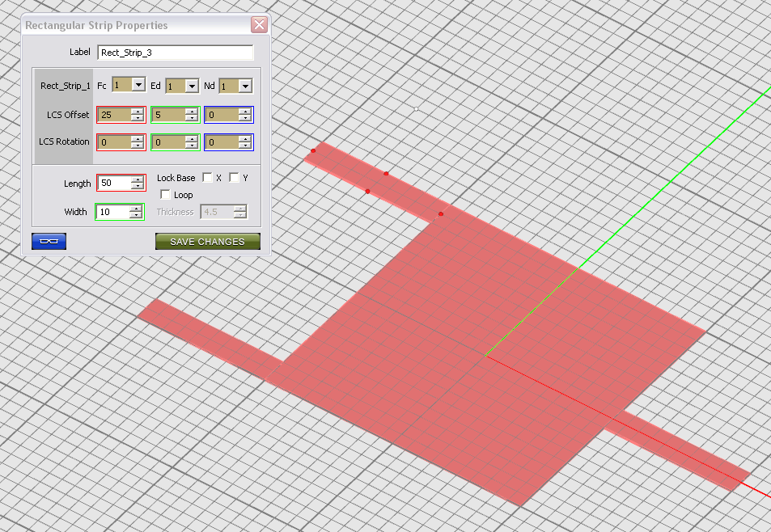Click the LCS Offset Y field showing 5
771x532 pixels.
point(167,115)
